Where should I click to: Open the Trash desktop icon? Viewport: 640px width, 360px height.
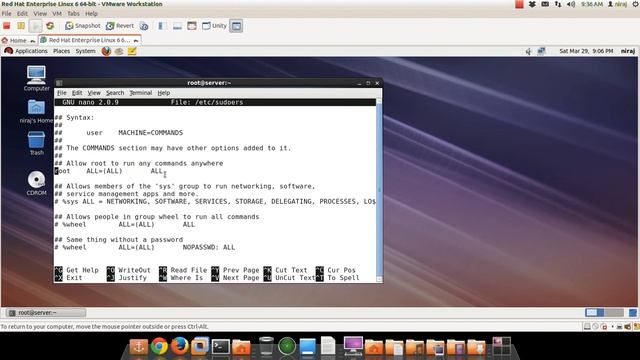(36, 143)
